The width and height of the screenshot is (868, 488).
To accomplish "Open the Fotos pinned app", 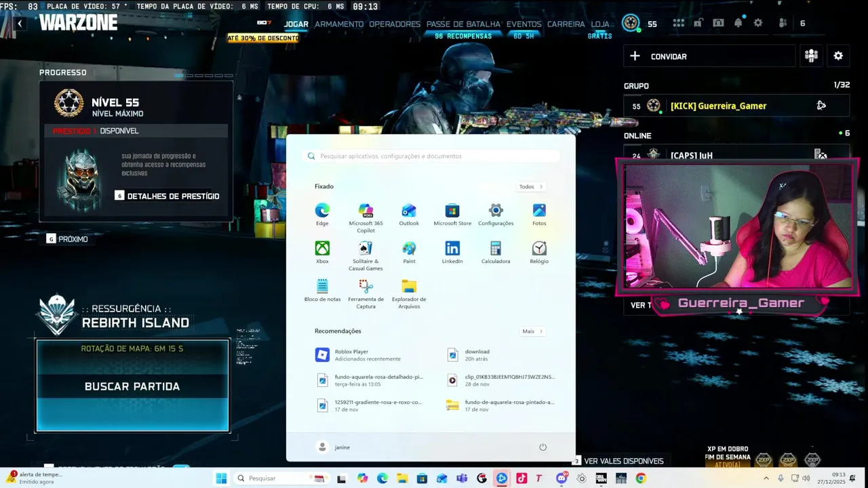I will (539, 214).
